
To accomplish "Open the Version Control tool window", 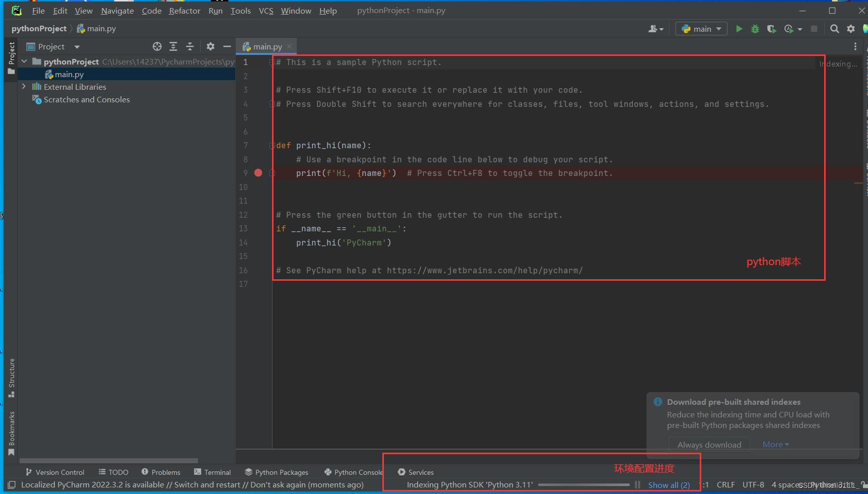I will pos(55,472).
